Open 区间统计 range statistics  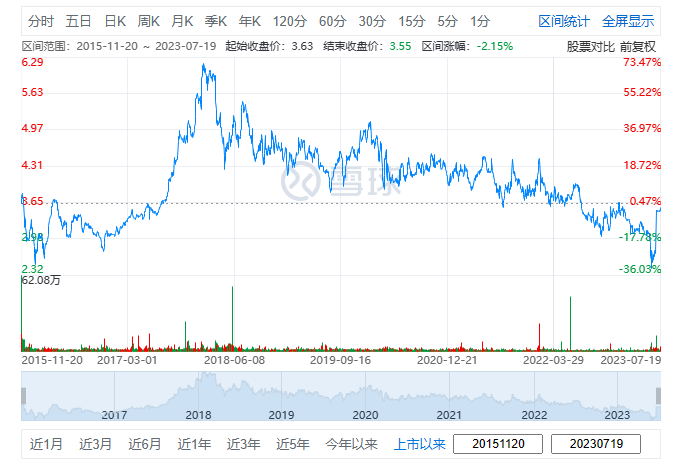[x=564, y=20]
